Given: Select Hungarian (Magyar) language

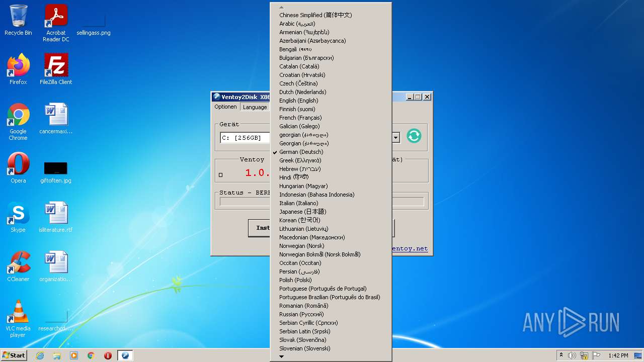Looking at the screenshot, I should tap(331, 186).
